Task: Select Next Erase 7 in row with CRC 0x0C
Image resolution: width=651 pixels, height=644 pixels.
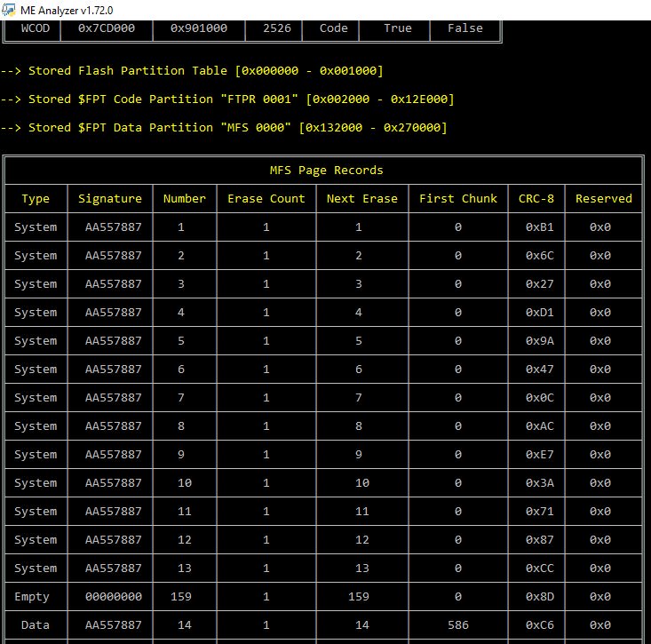Action: [358, 398]
